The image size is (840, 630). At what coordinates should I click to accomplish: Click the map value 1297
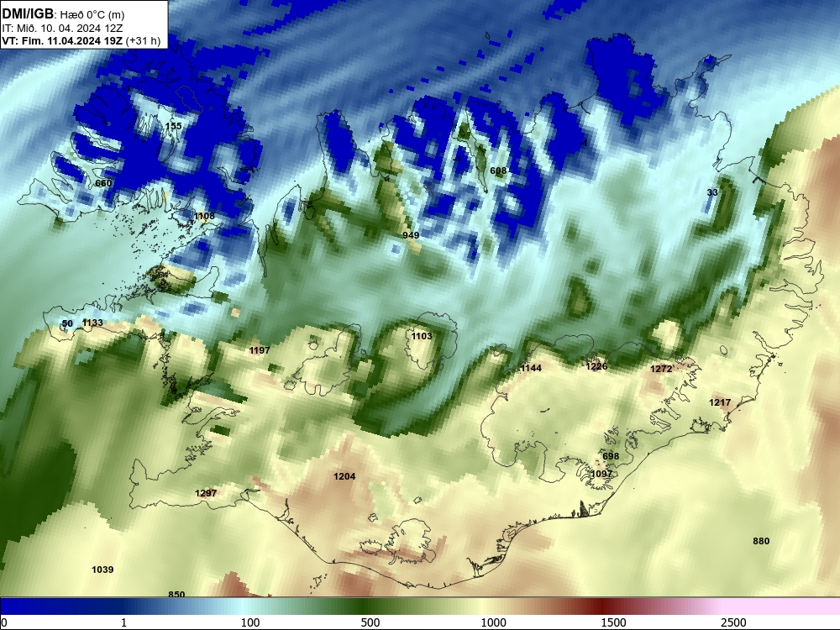(206, 493)
